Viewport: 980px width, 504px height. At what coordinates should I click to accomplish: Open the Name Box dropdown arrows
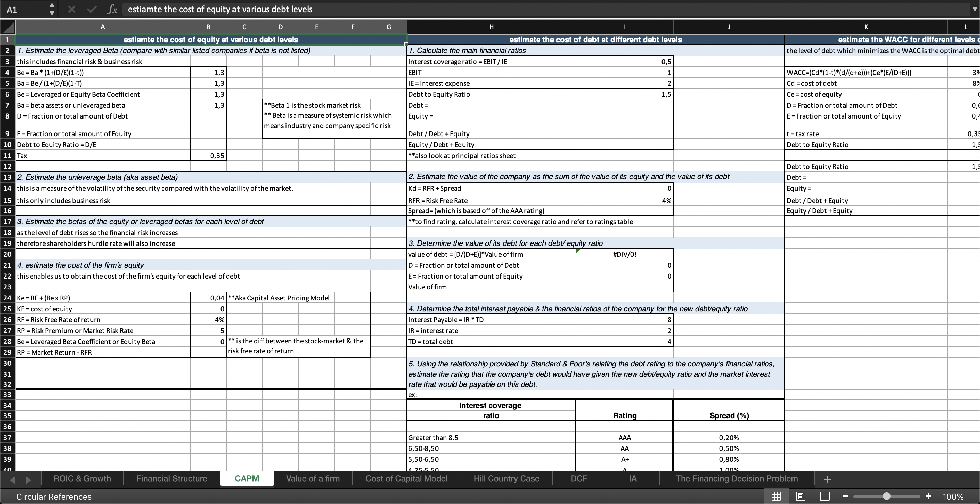(x=52, y=9)
